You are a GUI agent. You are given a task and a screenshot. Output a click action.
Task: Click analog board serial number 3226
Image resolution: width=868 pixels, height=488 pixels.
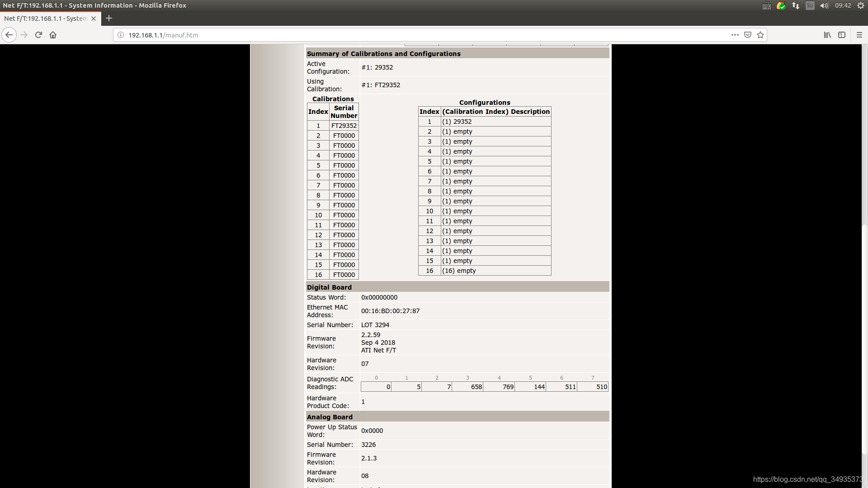pos(368,445)
